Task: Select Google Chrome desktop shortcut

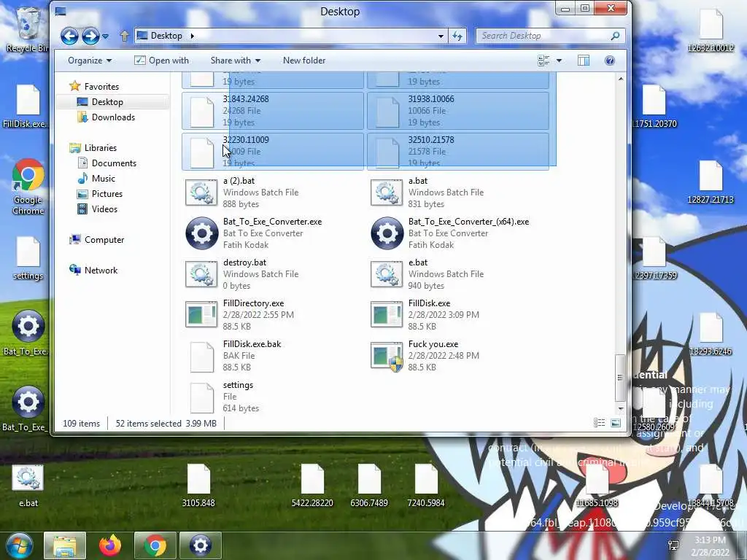Action: click(x=28, y=187)
